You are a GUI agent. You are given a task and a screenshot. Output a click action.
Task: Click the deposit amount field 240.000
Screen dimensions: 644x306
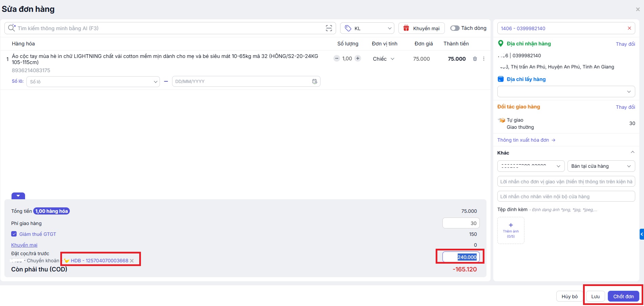461,257
